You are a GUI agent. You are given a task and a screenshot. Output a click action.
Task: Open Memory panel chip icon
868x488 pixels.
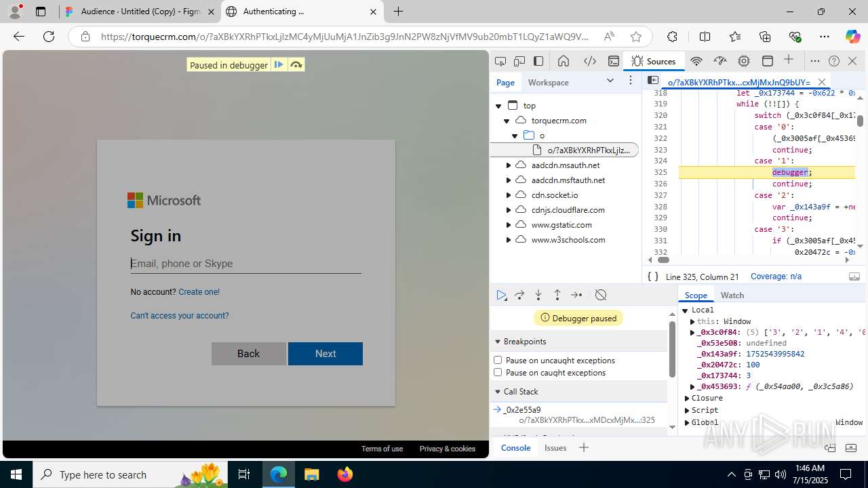[x=744, y=61]
